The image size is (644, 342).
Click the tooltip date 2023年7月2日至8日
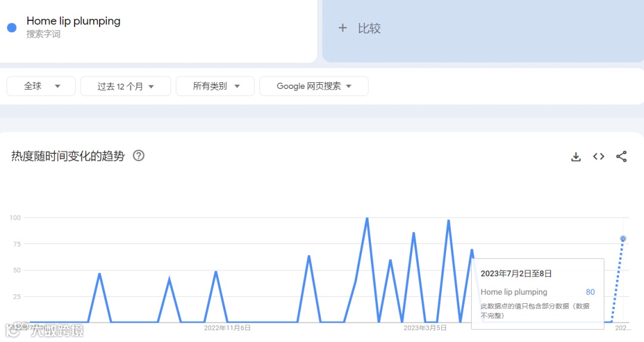tap(516, 274)
